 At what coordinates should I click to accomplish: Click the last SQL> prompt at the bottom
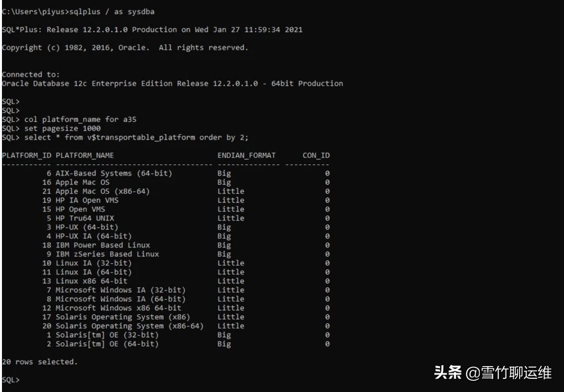11,380
